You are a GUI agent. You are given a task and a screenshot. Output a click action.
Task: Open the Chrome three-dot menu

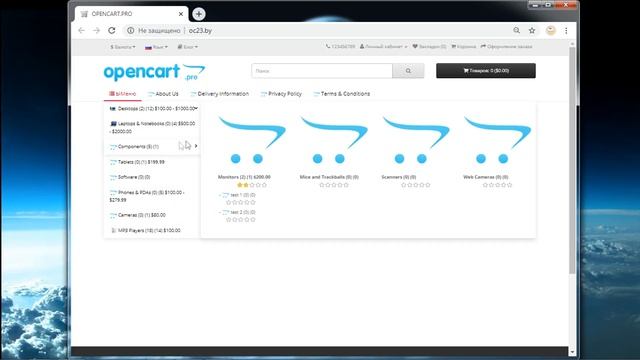[x=566, y=31]
